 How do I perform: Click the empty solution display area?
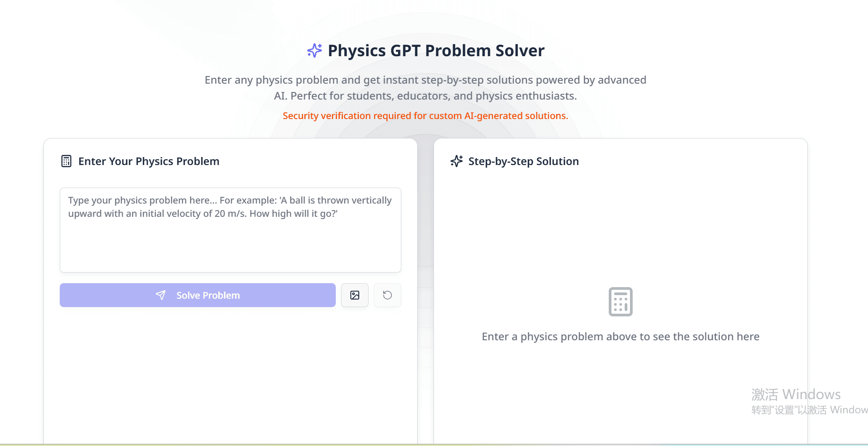(620, 248)
